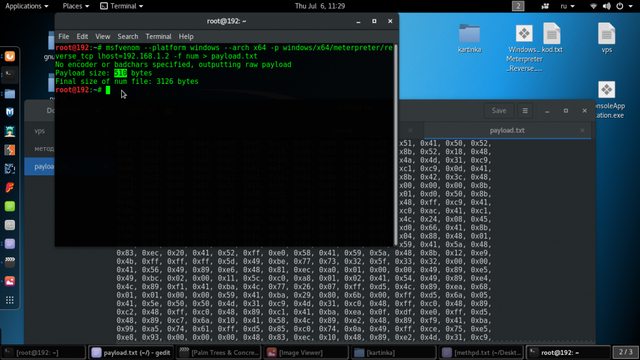This screenshot has height=360, width=640.
Task: Switch to active root@192 taskbar entry
Action: (568, 352)
